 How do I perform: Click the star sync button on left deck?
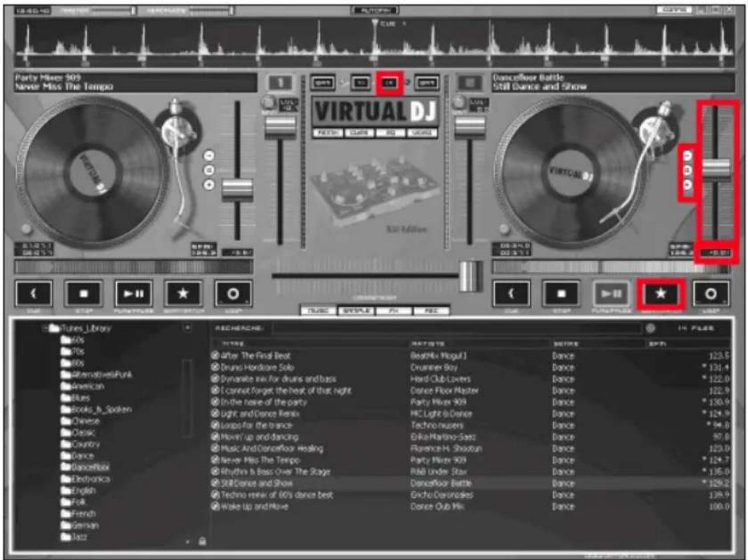[183, 293]
